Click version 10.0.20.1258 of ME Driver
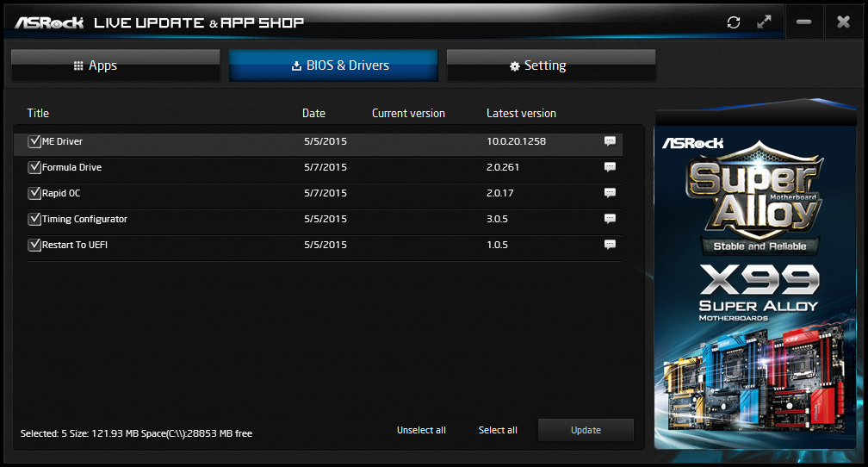This screenshot has width=868, height=467. [516, 141]
